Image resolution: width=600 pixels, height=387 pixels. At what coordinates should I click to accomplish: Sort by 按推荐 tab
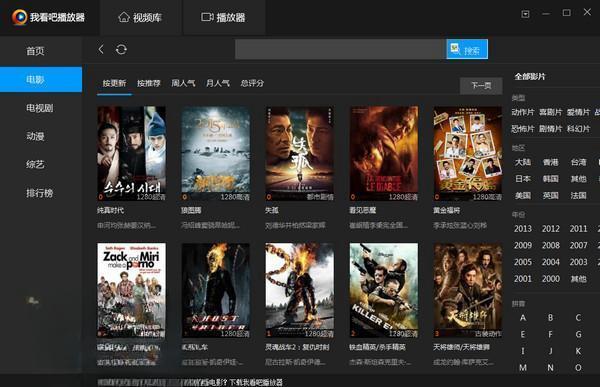149,83
